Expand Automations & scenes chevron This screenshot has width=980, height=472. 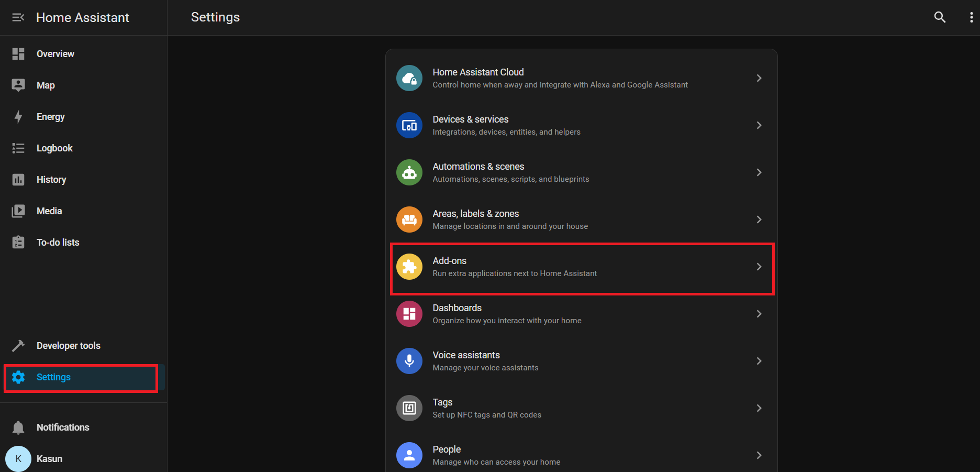pyautogui.click(x=759, y=172)
